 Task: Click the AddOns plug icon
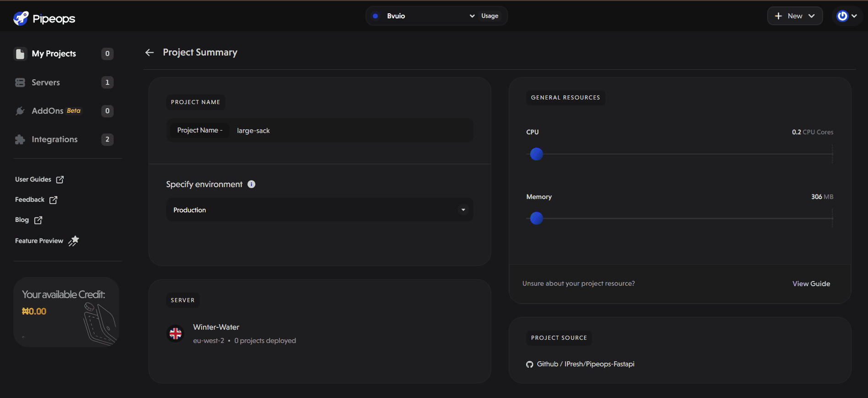(x=20, y=111)
